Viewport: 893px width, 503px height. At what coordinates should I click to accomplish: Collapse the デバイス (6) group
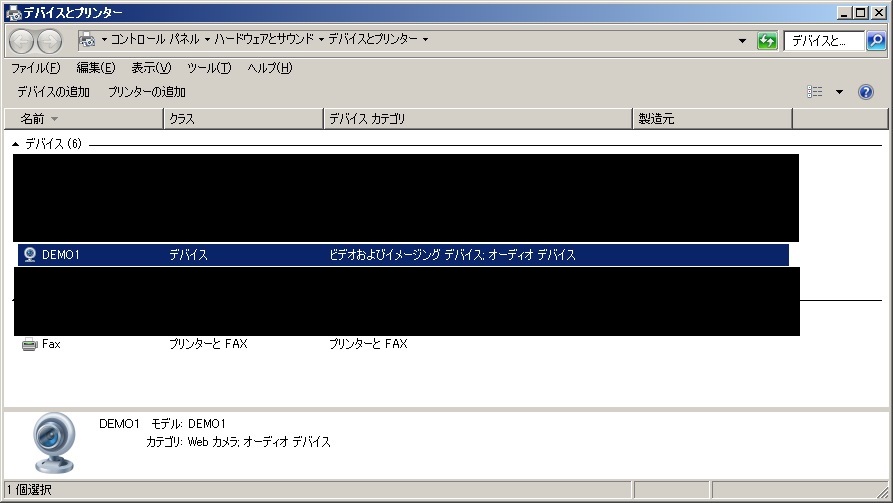pos(15,144)
